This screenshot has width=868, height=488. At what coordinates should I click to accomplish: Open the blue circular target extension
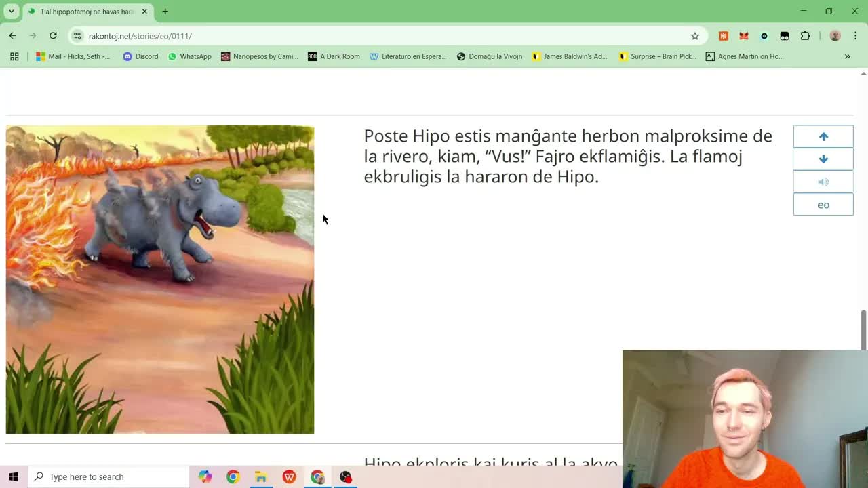(x=764, y=36)
